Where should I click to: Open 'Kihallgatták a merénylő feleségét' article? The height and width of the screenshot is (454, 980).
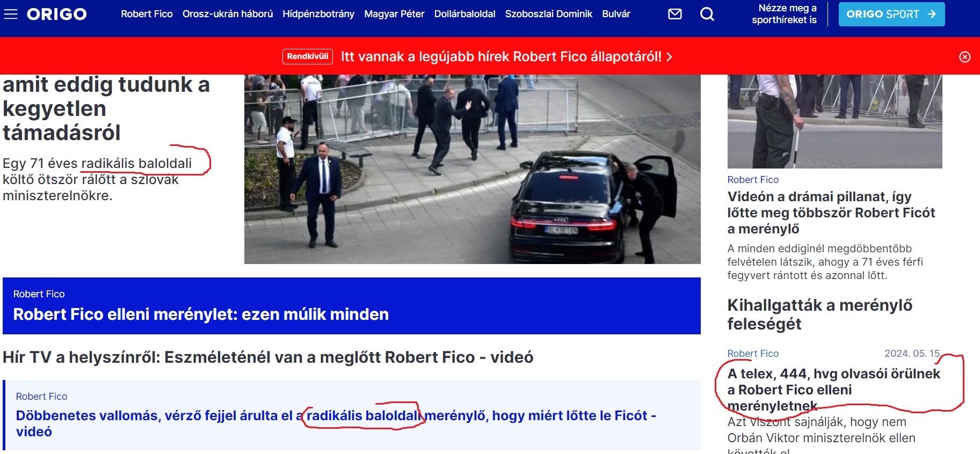[819, 314]
